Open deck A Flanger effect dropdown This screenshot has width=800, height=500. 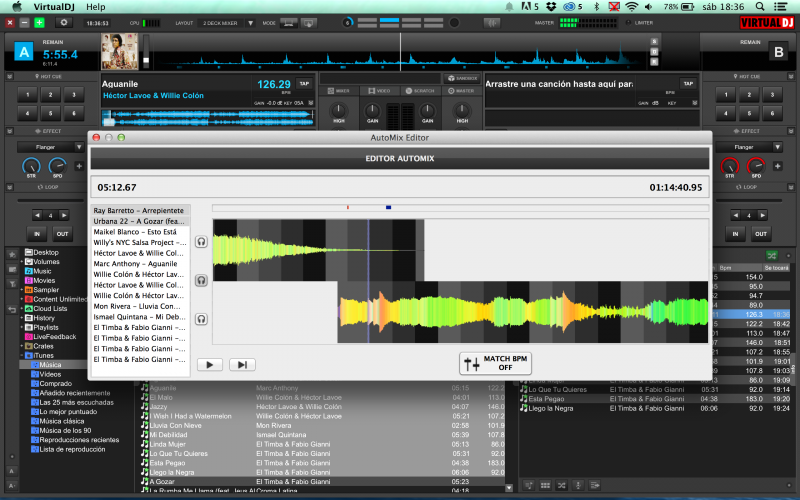click(79, 147)
